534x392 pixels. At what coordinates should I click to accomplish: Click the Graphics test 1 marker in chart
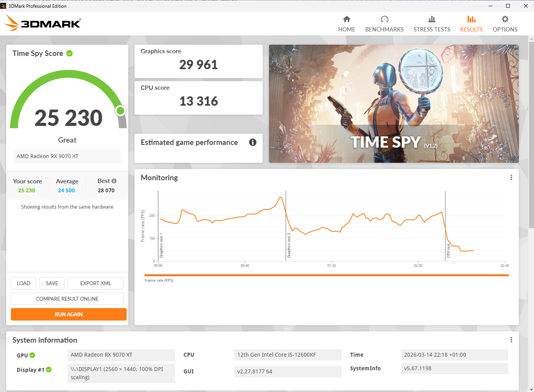(161, 246)
